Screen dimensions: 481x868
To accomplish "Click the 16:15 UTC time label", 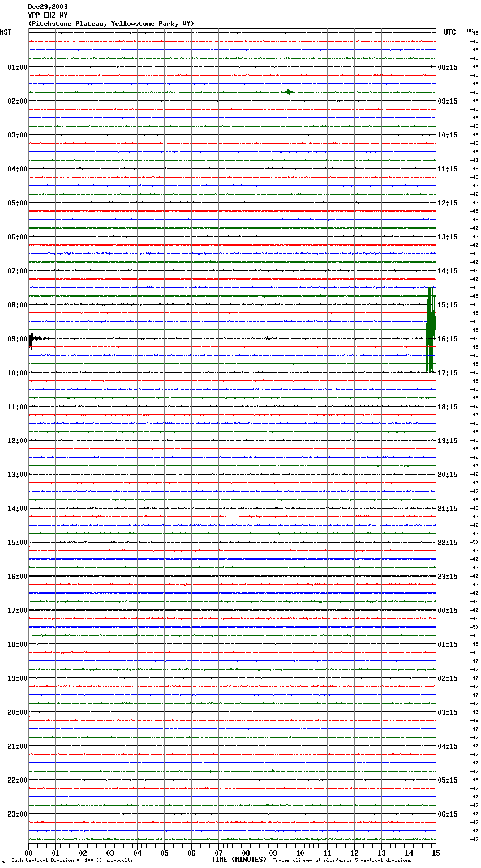I will [x=448, y=339].
